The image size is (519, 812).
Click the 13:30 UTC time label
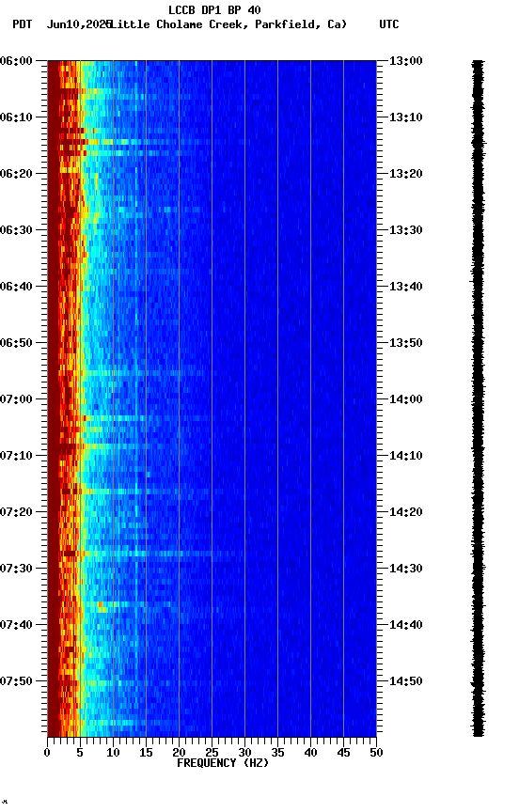(x=406, y=230)
